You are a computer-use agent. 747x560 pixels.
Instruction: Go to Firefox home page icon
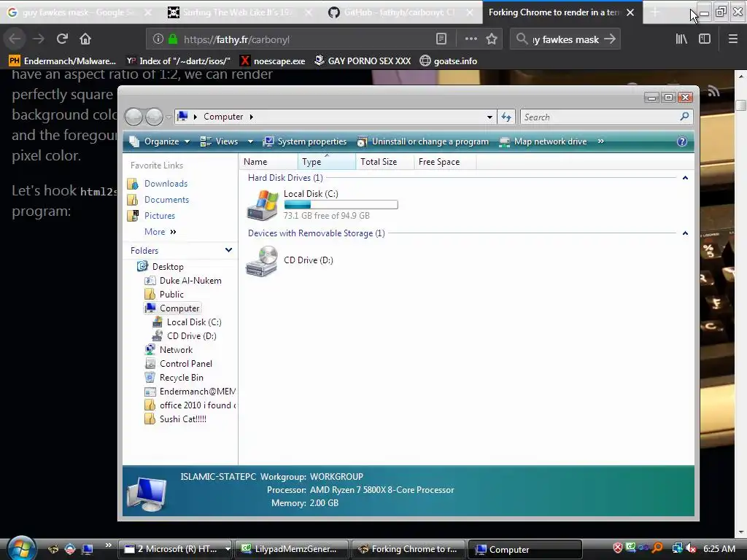click(85, 39)
